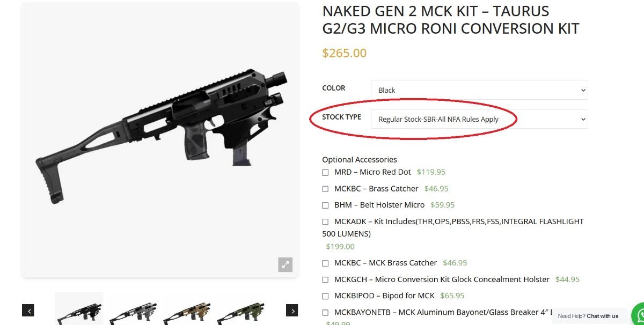Check the MRD – Micro Red Dot option

pyautogui.click(x=325, y=172)
